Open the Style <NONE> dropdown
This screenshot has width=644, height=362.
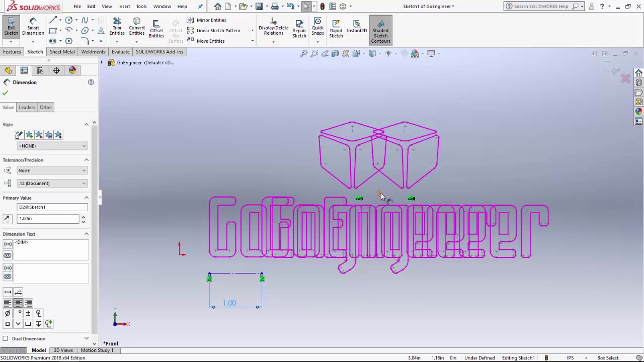coord(52,146)
